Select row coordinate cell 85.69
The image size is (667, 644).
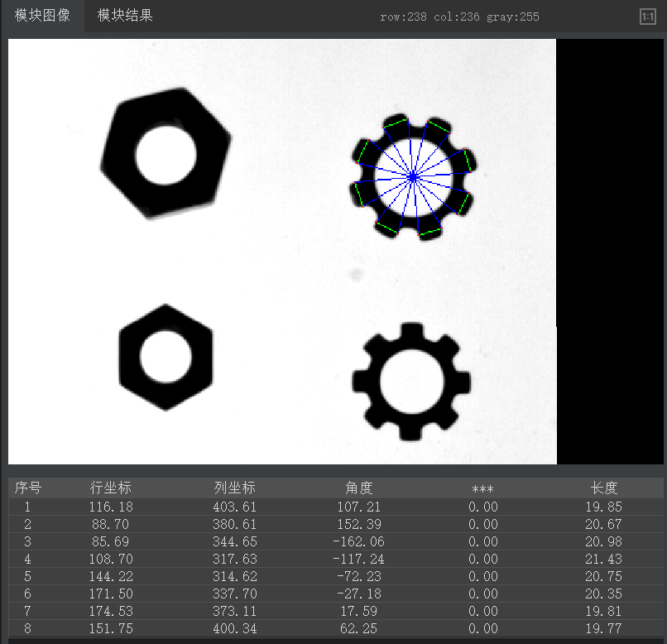tap(111, 542)
